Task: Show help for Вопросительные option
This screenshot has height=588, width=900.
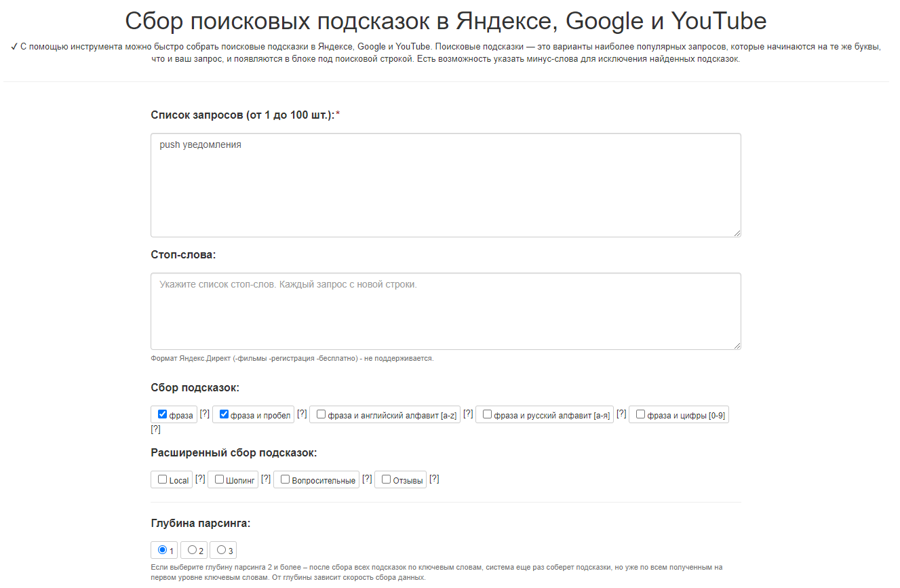Action: pyautogui.click(x=367, y=479)
